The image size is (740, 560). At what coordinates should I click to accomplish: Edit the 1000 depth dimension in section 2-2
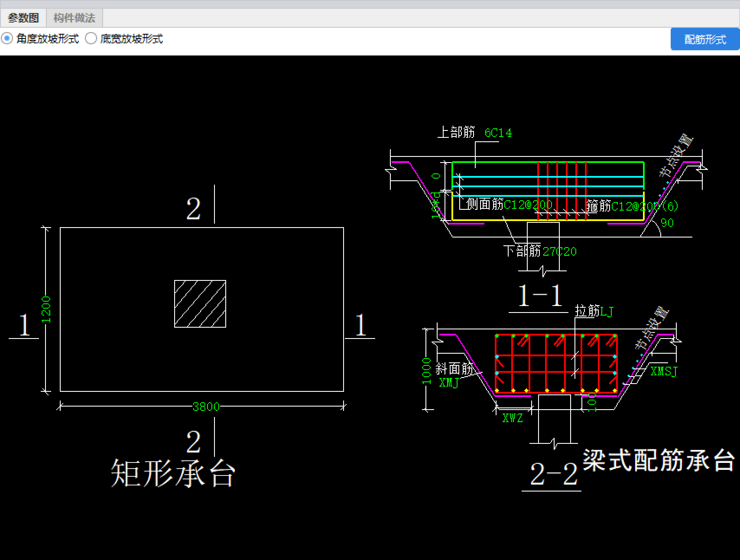427,371
